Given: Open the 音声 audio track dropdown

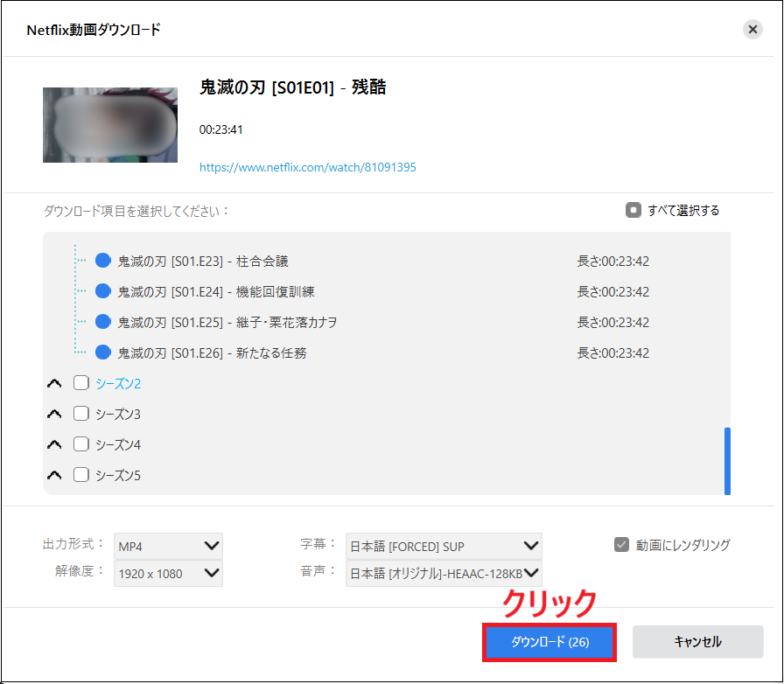Looking at the screenshot, I should point(444,574).
